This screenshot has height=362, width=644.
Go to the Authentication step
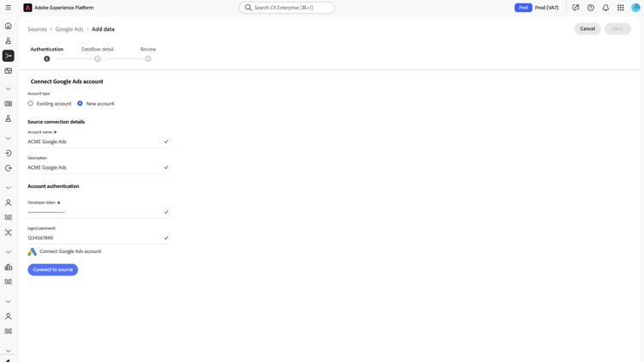tap(47, 49)
